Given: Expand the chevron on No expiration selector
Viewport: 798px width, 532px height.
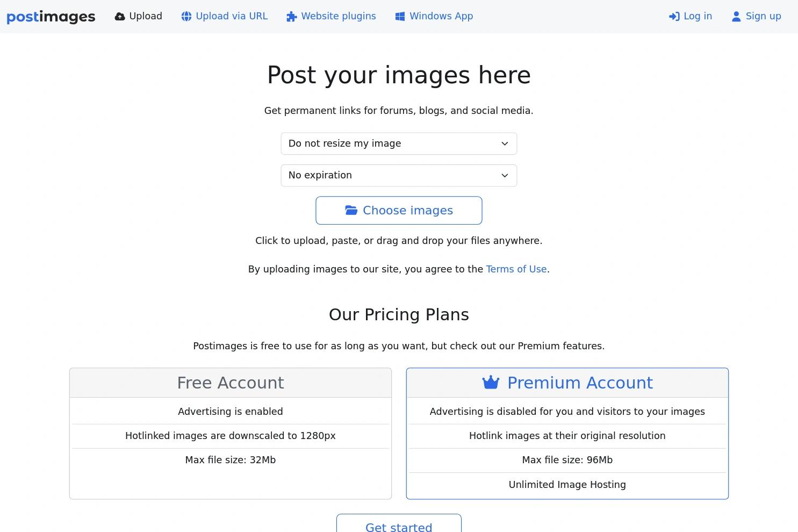Looking at the screenshot, I should coord(504,175).
